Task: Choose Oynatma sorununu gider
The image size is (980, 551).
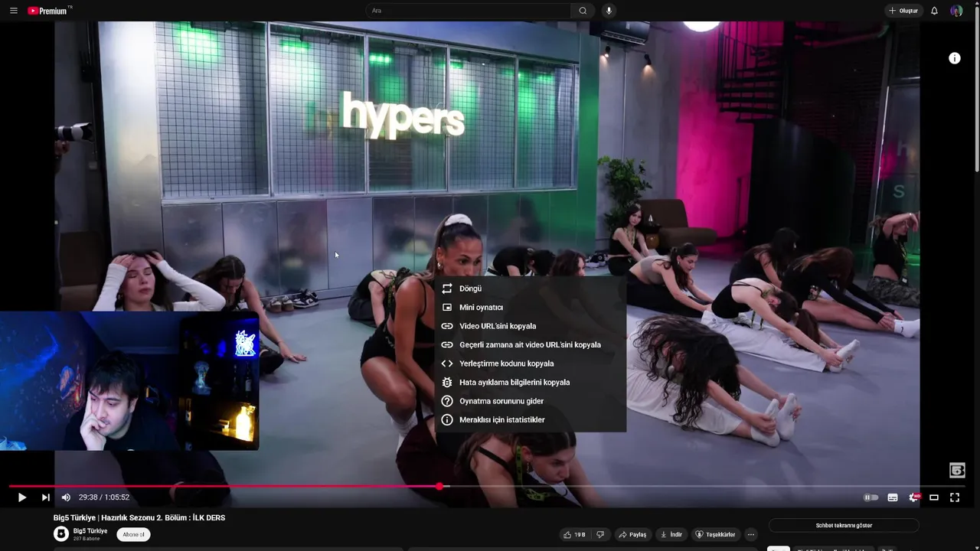Action: (530, 401)
